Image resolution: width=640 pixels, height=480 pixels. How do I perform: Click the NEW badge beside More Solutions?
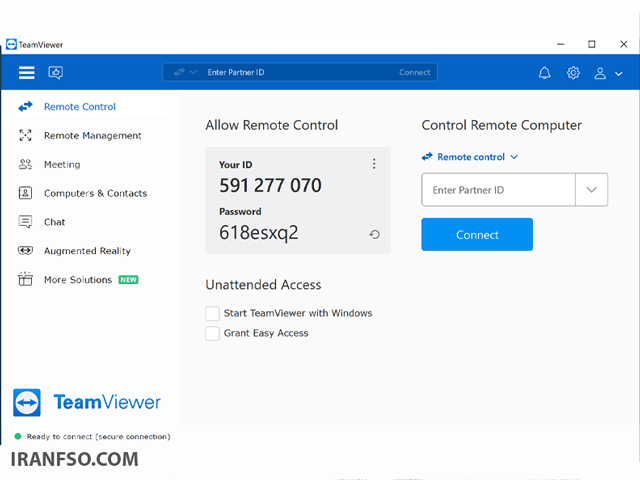tap(129, 280)
